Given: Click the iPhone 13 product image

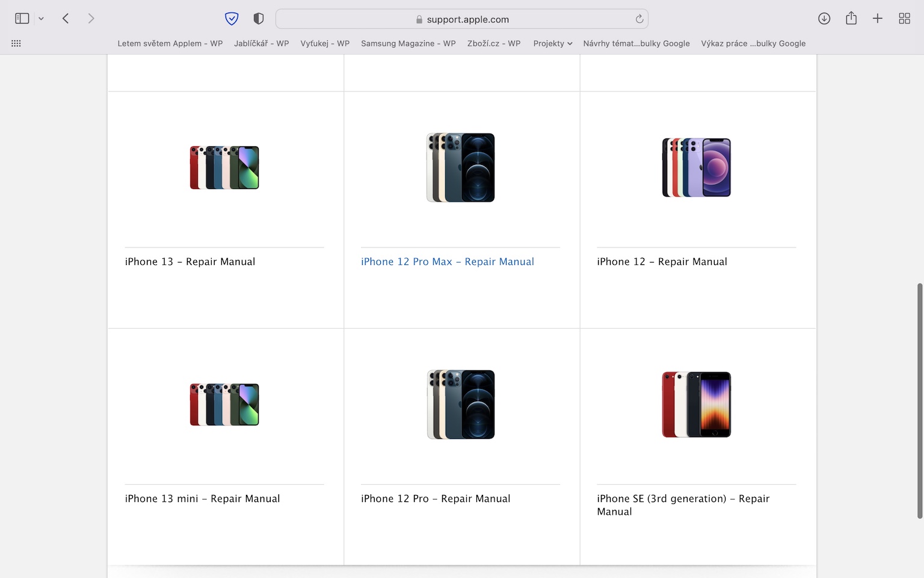Looking at the screenshot, I should coord(224,167).
